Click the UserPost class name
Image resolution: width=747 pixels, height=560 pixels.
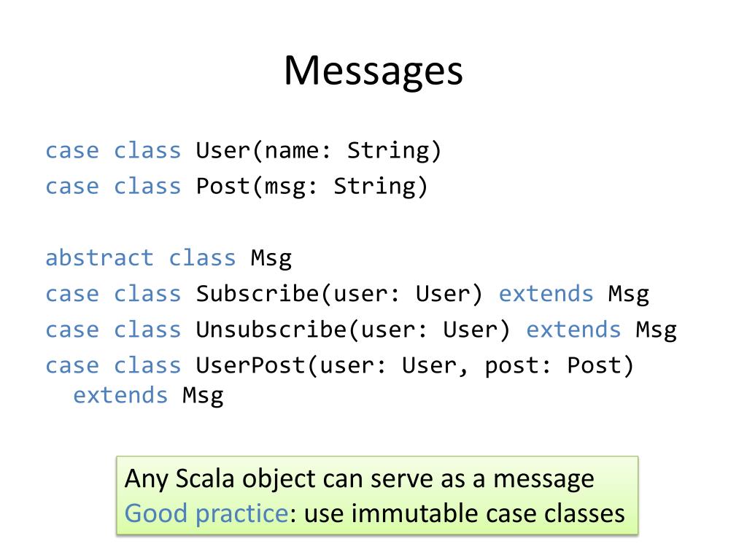point(251,366)
